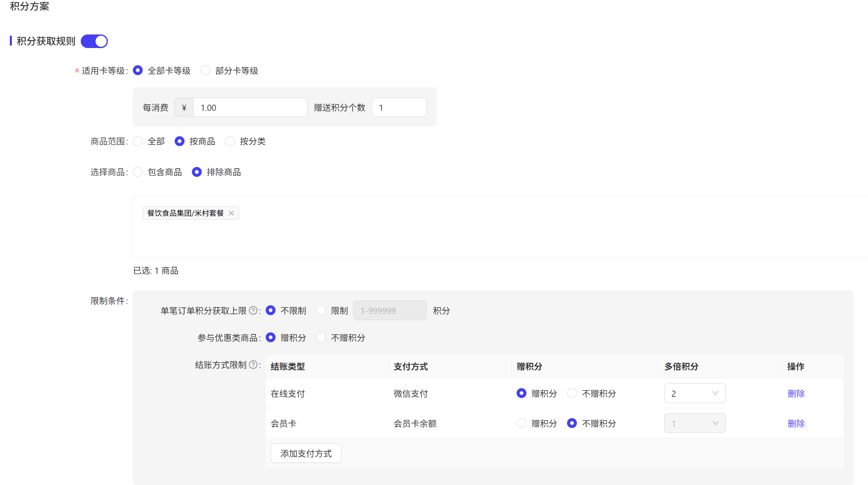Viewport: 868px width, 485px height.
Task: Choose 不赠积分 for 参与优惠类商品
Action: [x=321, y=338]
